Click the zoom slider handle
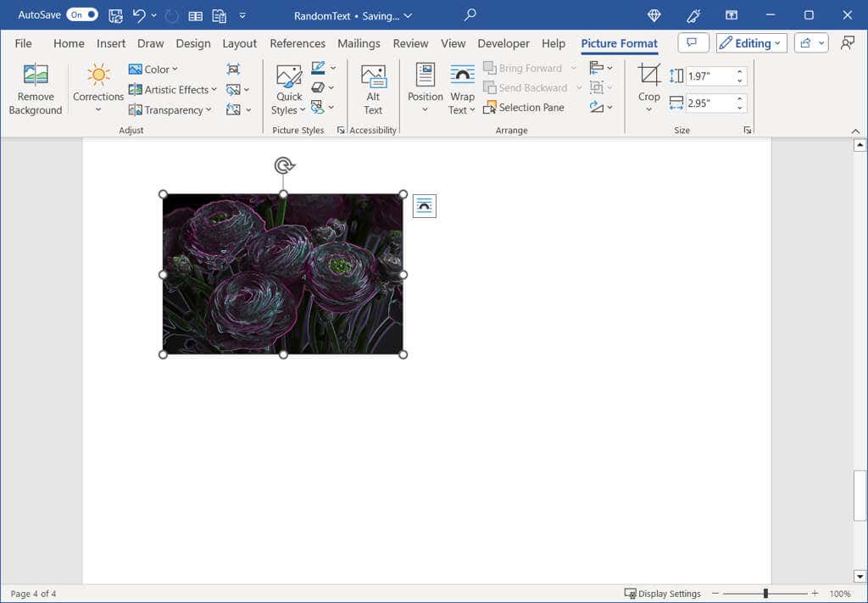 pyautogui.click(x=765, y=594)
